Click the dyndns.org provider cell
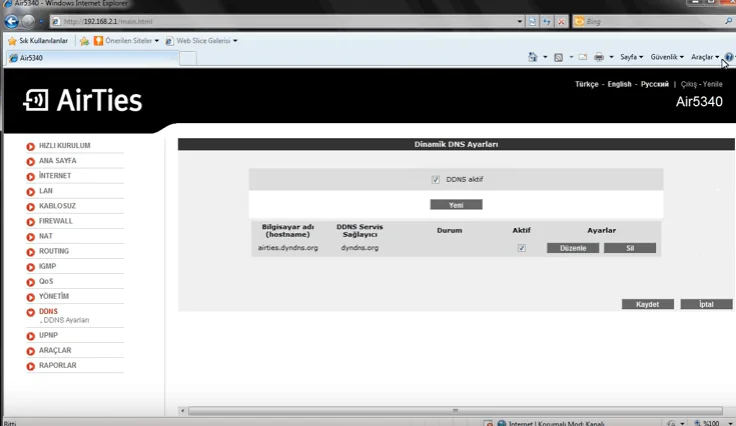Viewport: 736px width, 426px height. 360,248
